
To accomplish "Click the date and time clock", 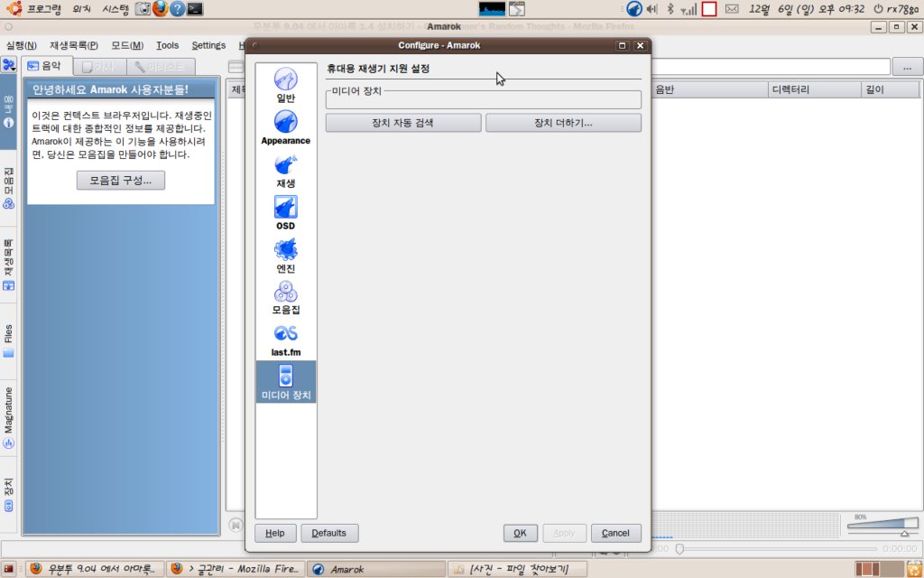I will coord(806,9).
